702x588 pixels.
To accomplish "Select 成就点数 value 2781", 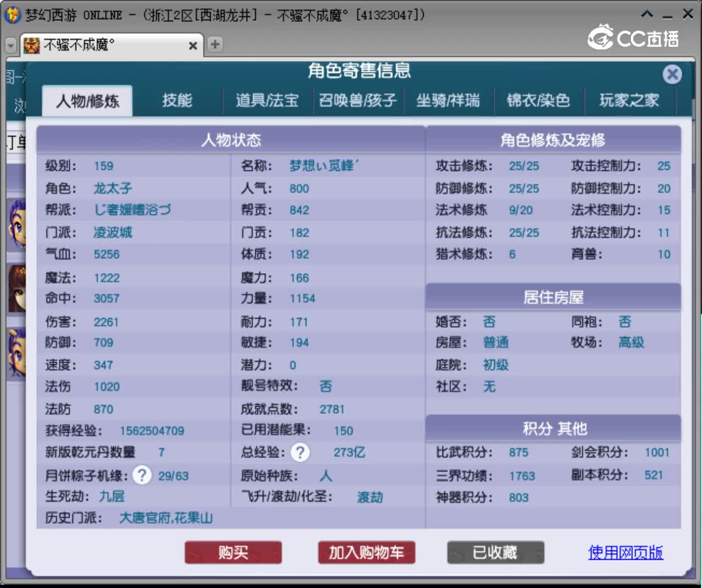I will coord(332,409).
